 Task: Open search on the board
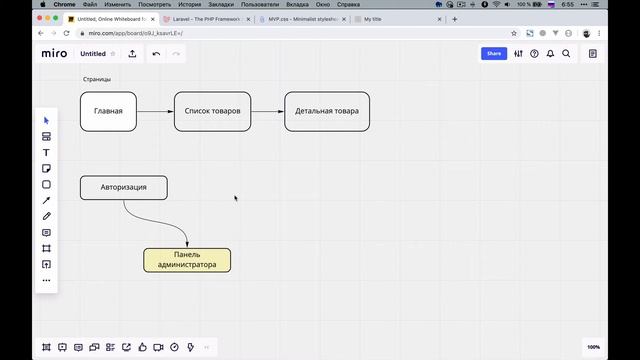point(566,53)
